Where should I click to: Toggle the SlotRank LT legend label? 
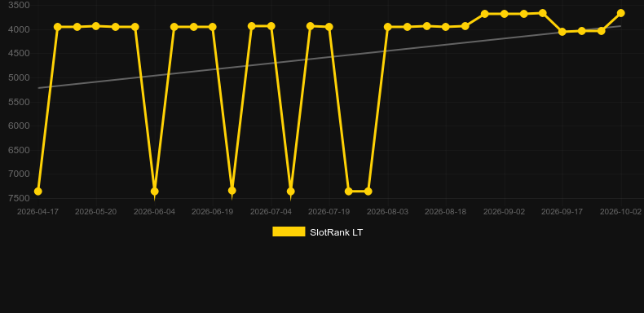point(336,232)
